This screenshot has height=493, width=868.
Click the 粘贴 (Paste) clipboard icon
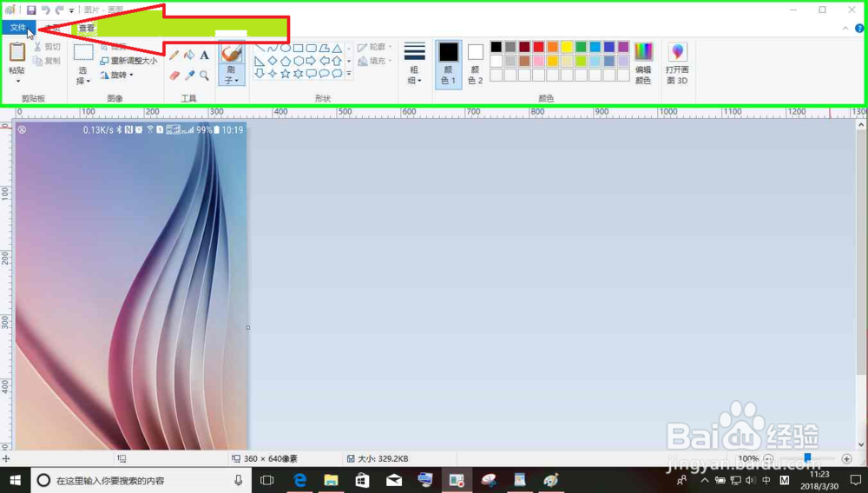tap(17, 52)
